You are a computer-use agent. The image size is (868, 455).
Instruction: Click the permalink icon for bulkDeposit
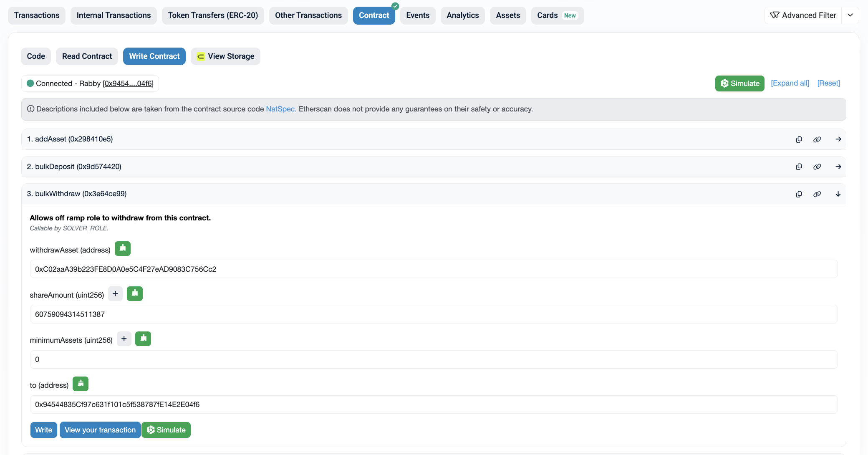coord(817,167)
